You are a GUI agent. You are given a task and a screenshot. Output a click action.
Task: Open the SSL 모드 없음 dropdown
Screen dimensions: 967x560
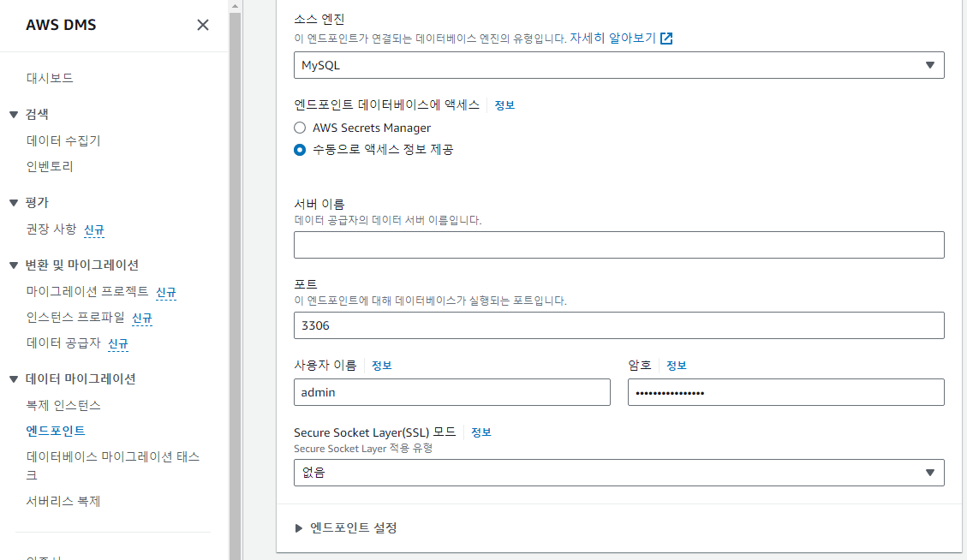pos(618,473)
